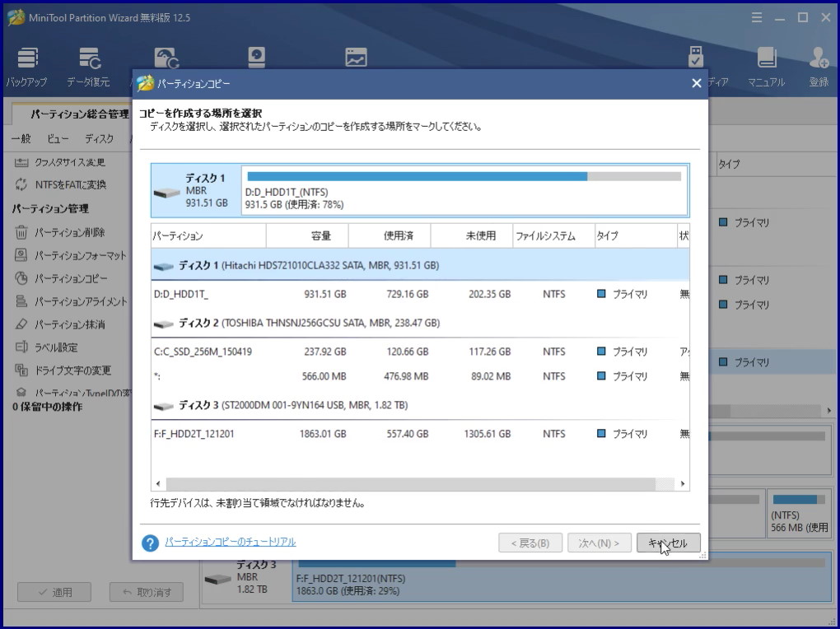Choose パーティションコピー icon in left panel
Viewport: 840px width, 629px height.
21,278
